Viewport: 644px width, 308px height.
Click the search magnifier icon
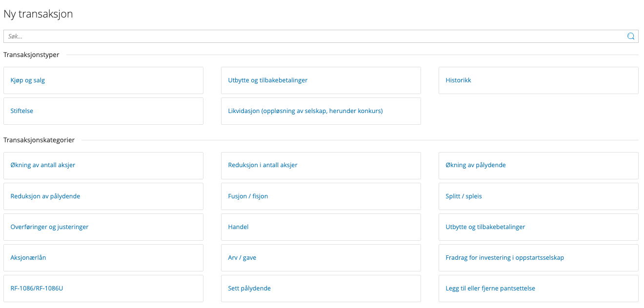pos(630,36)
